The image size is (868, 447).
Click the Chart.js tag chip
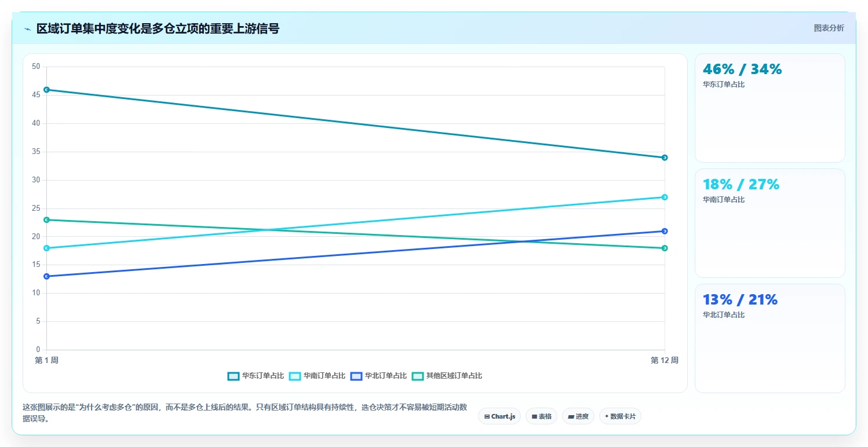(499, 416)
